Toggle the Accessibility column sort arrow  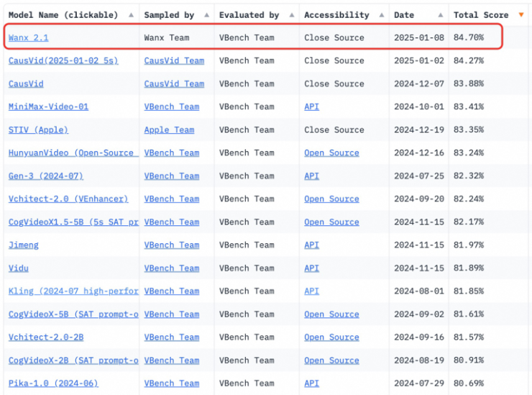tap(381, 14)
